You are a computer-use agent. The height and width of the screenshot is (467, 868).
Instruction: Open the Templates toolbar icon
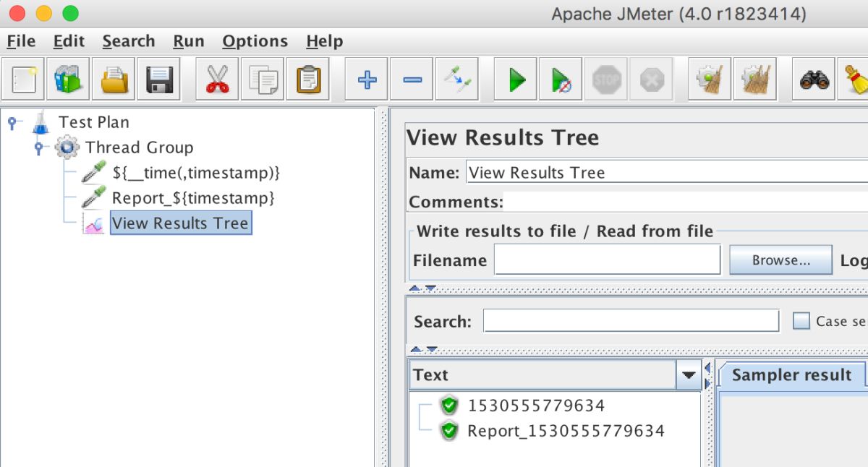pos(68,79)
